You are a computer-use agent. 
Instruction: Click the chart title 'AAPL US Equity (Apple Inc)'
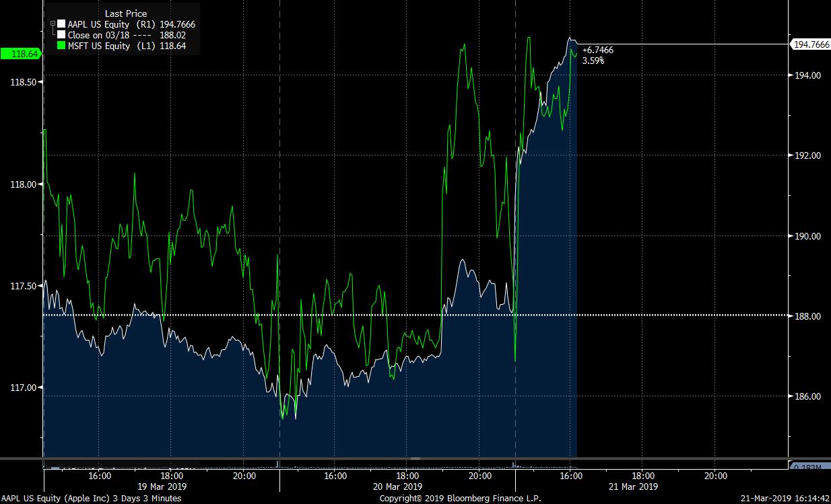[x=56, y=499]
